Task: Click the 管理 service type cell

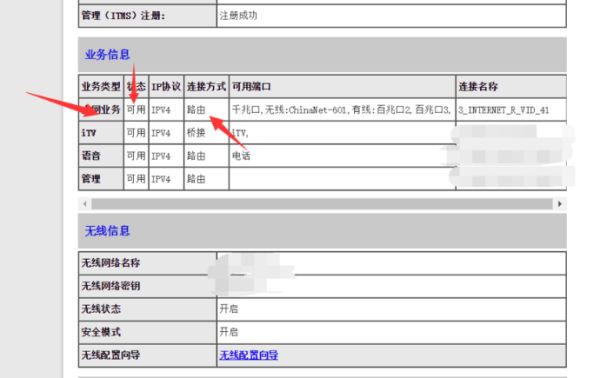Action: 101,179
